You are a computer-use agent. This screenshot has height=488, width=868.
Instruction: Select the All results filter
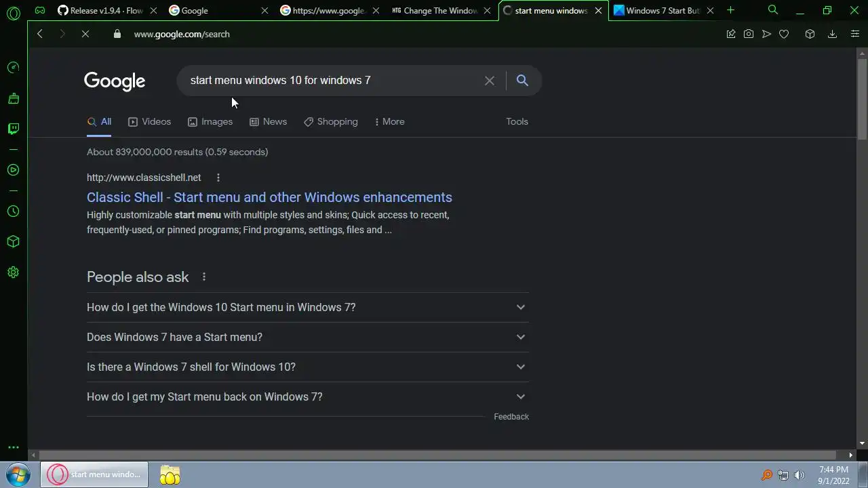(99, 121)
